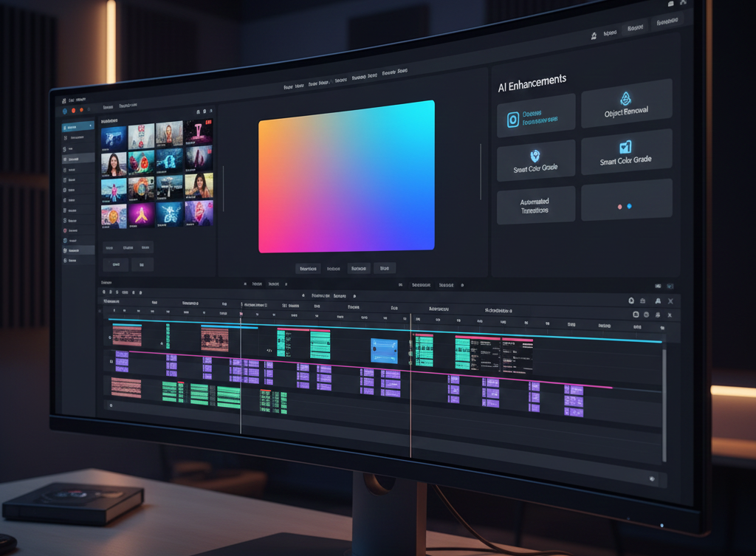Click the Instagram-style export icon in AI panel
Image resolution: width=756 pixels, height=556 pixels.
click(512, 118)
